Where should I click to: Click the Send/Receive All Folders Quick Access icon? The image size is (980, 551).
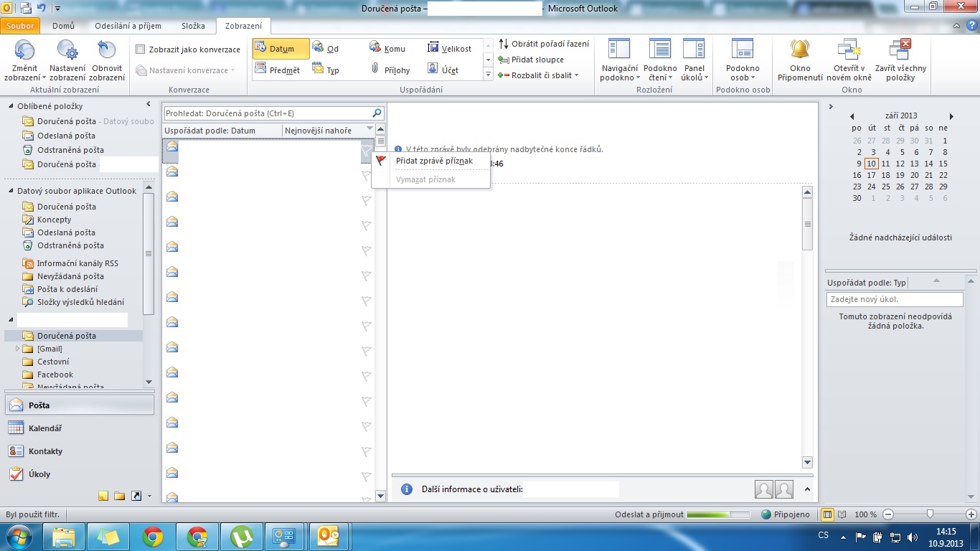(x=25, y=9)
